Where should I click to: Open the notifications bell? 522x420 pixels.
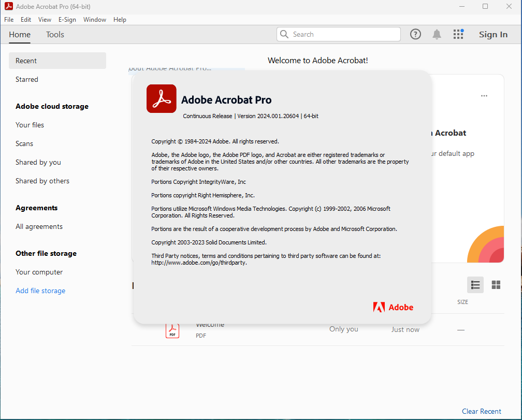coord(437,34)
